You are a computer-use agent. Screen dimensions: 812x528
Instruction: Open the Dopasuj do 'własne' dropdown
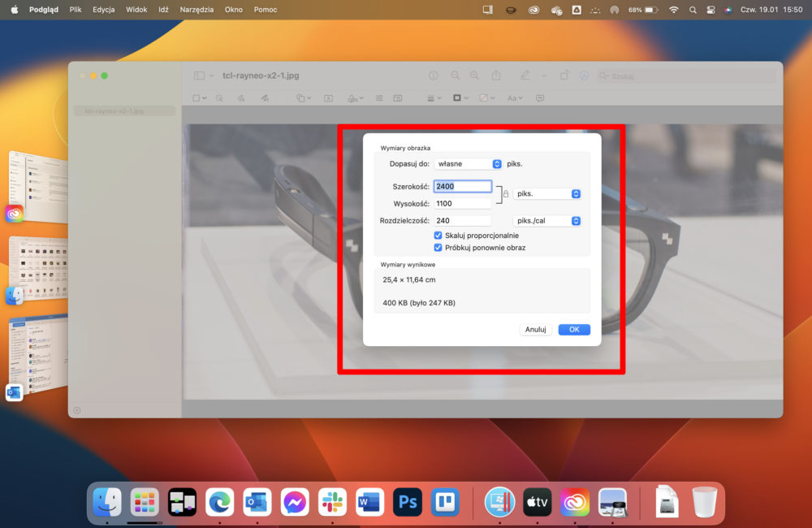click(x=469, y=164)
